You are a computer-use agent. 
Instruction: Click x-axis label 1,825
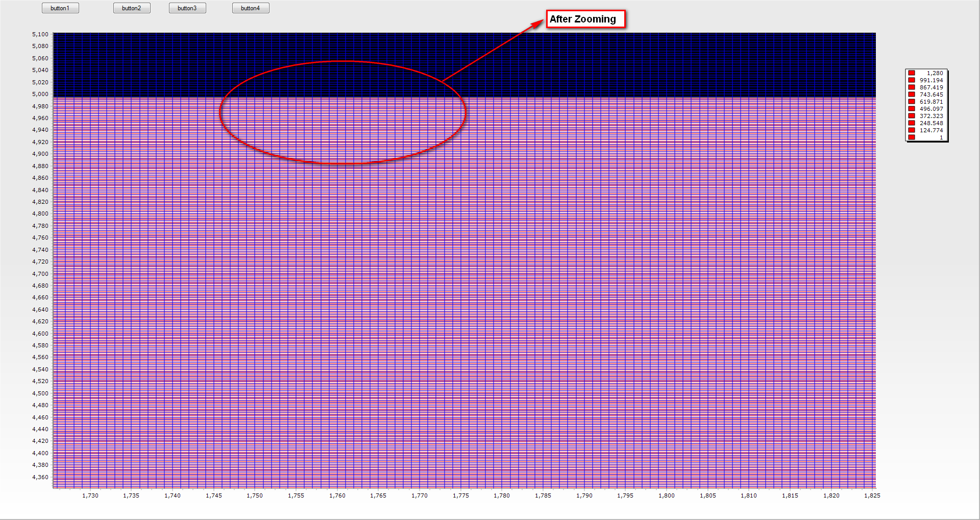click(x=872, y=495)
